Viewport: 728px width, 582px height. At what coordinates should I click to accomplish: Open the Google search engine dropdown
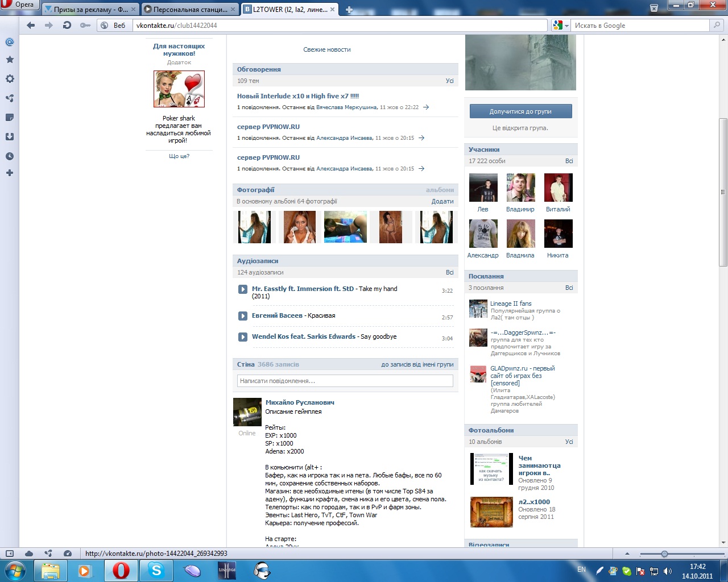[x=561, y=26]
